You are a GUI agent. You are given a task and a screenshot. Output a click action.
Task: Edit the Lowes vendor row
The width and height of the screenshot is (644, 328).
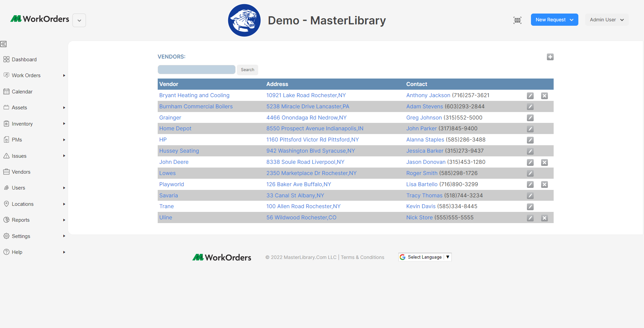click(x=530, y=173)
